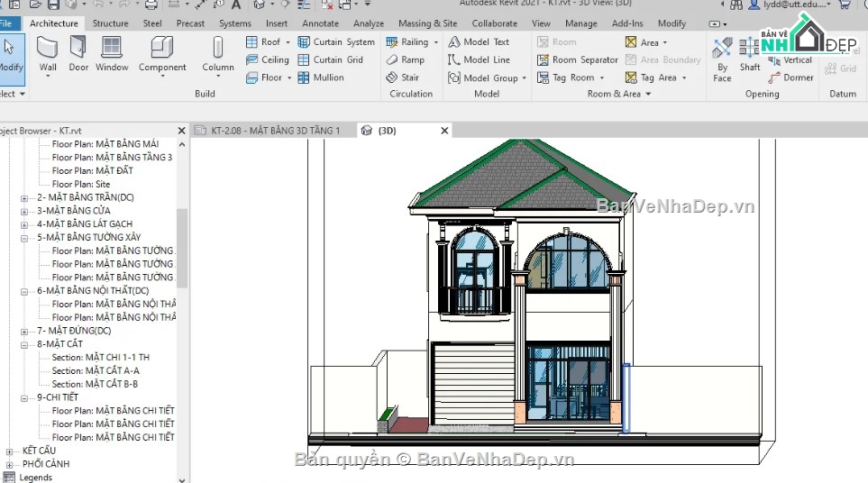Select the Wall tool
Image resolution: width=868 pixels, height=483 pixels.
tap(48, 55)
